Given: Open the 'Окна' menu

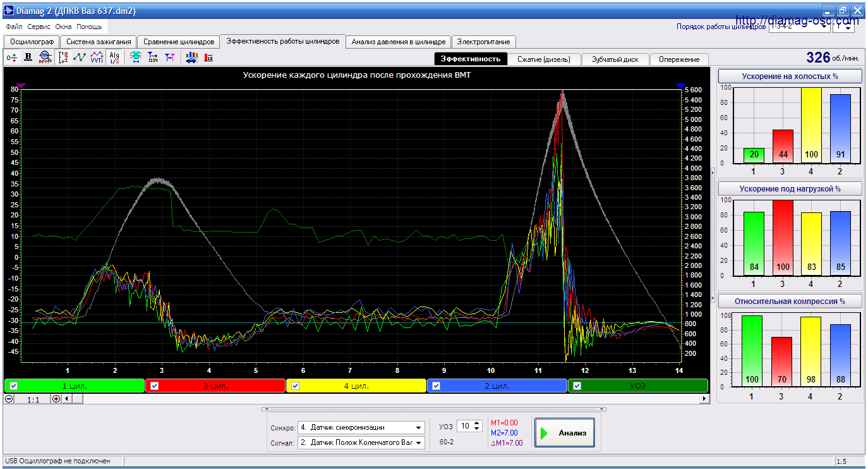Looking at the screenshot, I should pyautogui.click(x=63, y=27).
